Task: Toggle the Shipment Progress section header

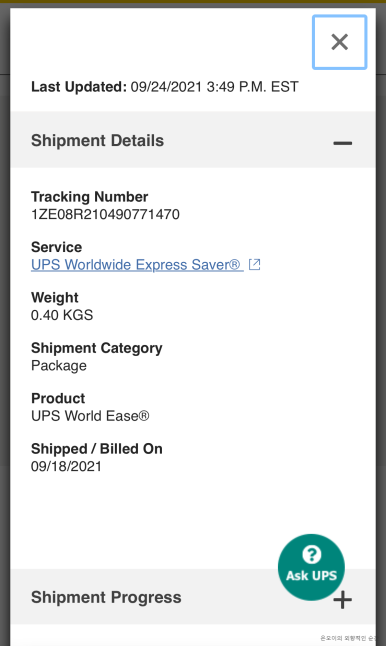Action: click(x=193, y=597)
